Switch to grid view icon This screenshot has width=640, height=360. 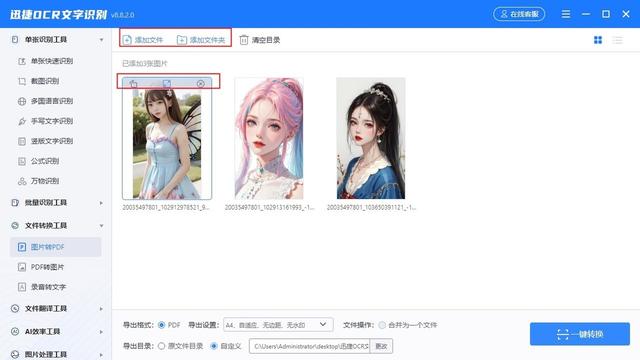[x=598, y=40]
